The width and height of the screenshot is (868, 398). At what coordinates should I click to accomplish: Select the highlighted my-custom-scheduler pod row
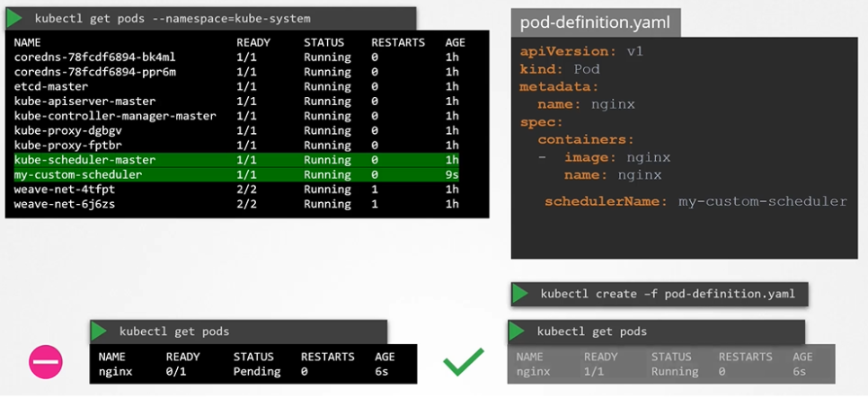[x=236, y=174]
